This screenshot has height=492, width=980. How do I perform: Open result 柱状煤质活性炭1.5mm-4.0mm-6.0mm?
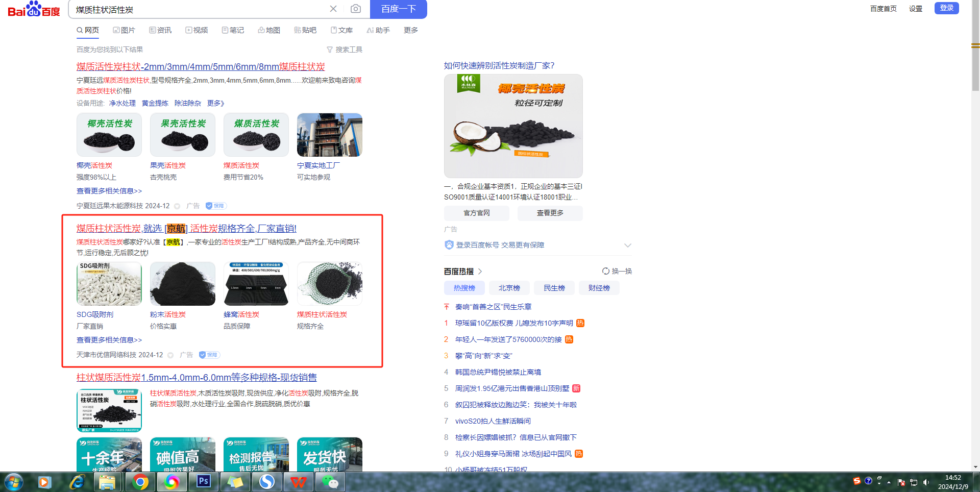(197, 378)
